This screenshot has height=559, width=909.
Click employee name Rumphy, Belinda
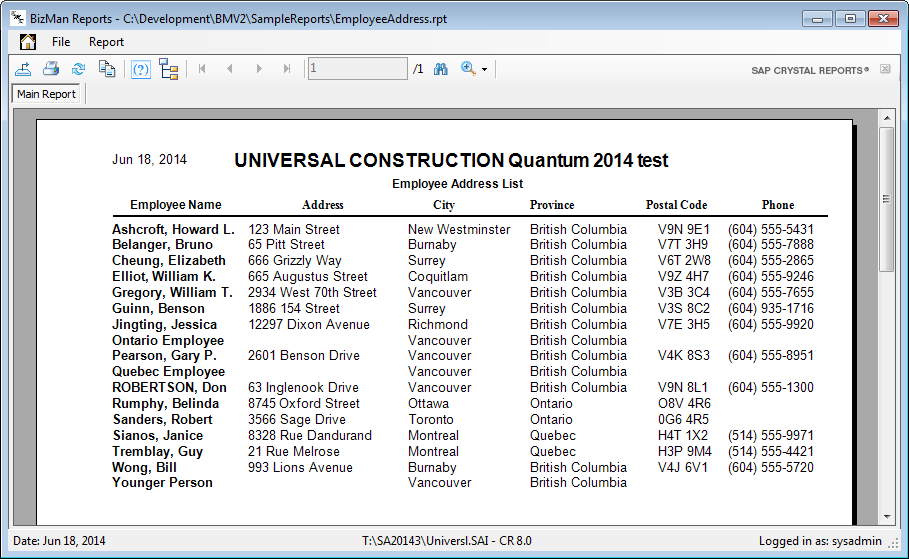(x=165, y=404)
